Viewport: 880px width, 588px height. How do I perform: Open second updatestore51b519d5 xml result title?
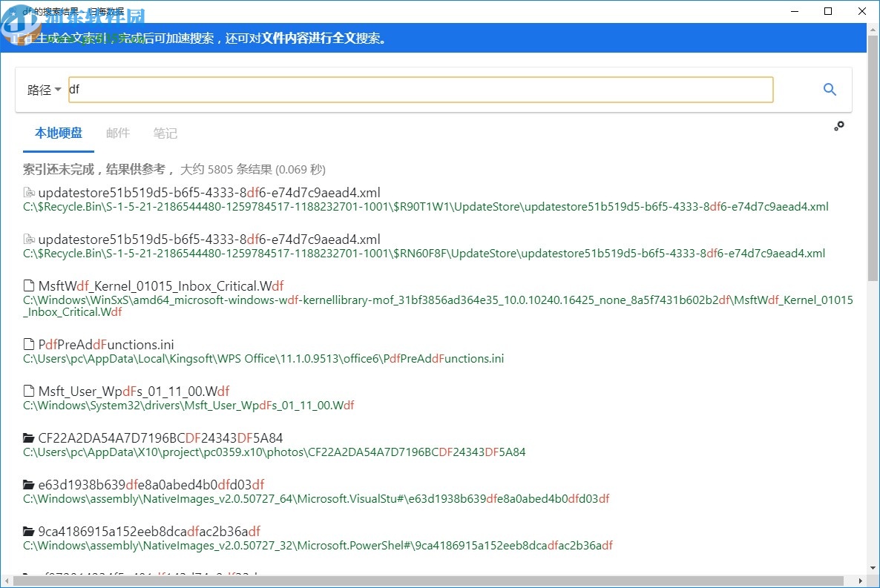coord(208,239)
